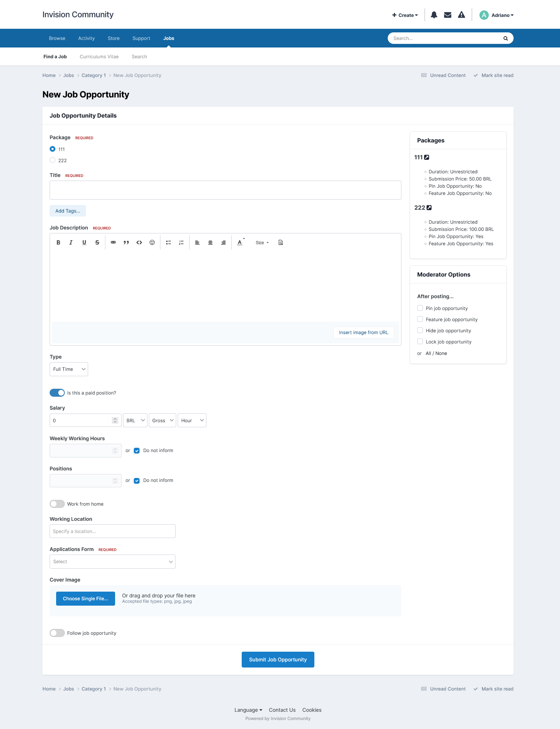
Task: Open the Hour salary period dropdown
Action: pyautogui.click(x=192, y=420)
